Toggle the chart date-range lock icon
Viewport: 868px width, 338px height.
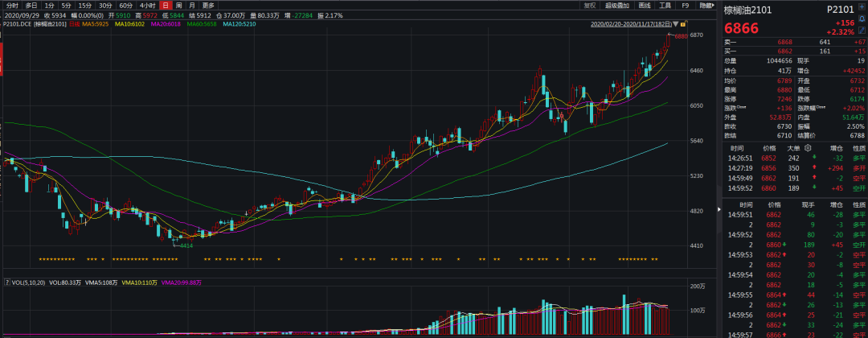684,24
